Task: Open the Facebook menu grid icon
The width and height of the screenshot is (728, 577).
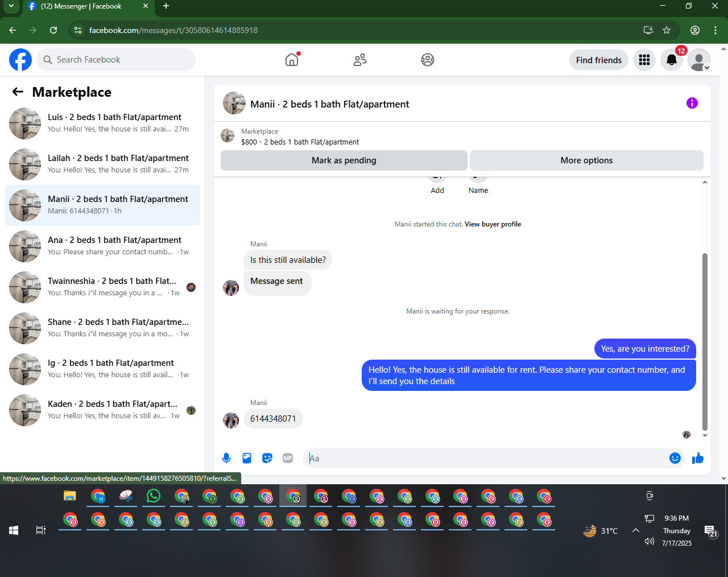Action: pyautogui.click(x=644, y=60)
